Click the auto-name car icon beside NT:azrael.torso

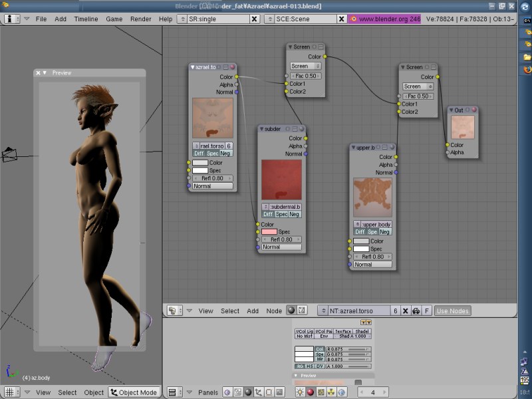coord(416,311)
